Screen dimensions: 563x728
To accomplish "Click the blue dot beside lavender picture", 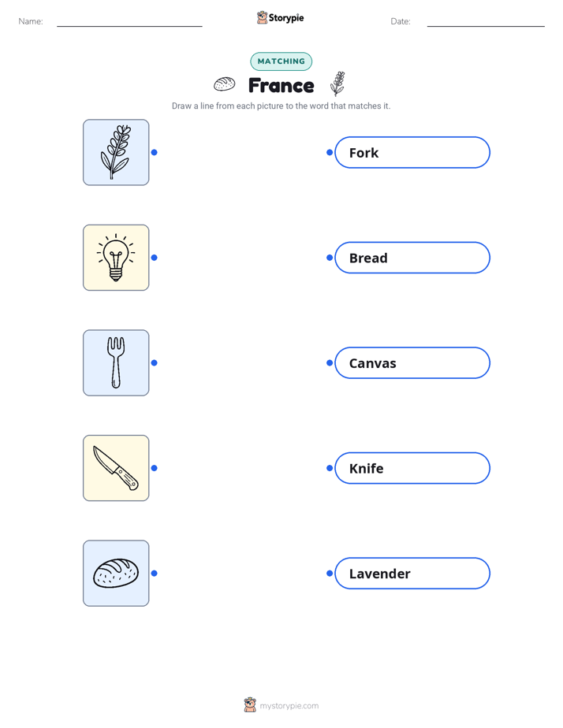I will pyautogui.click(x=155, y=152).
